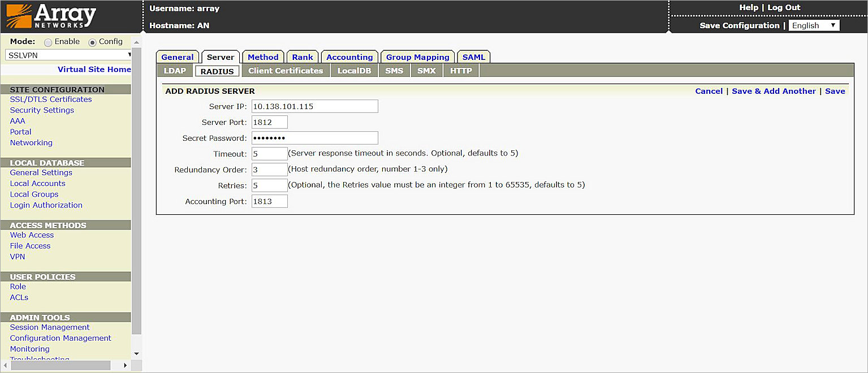Navigate to Virtual Site Home
The height and width of the screenshot is (373, 868).
[94, 69]
